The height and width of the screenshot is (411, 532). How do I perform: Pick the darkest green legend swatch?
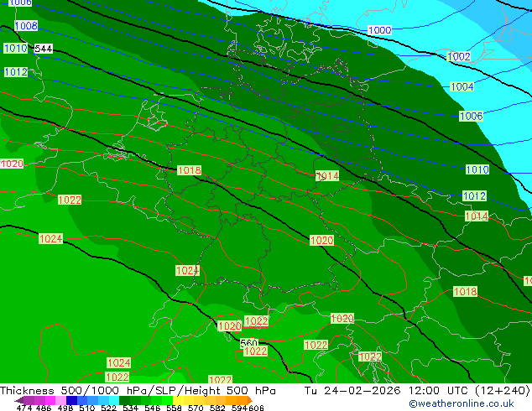124,400
